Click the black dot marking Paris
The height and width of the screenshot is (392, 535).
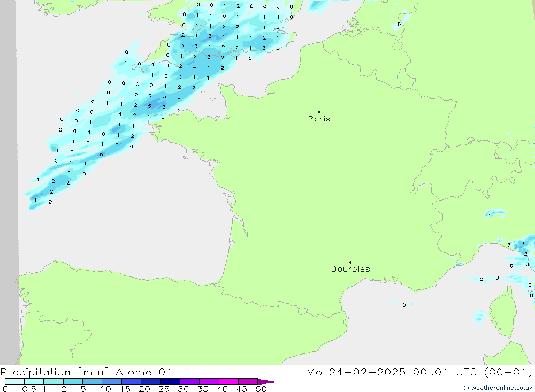coord(319,112)
